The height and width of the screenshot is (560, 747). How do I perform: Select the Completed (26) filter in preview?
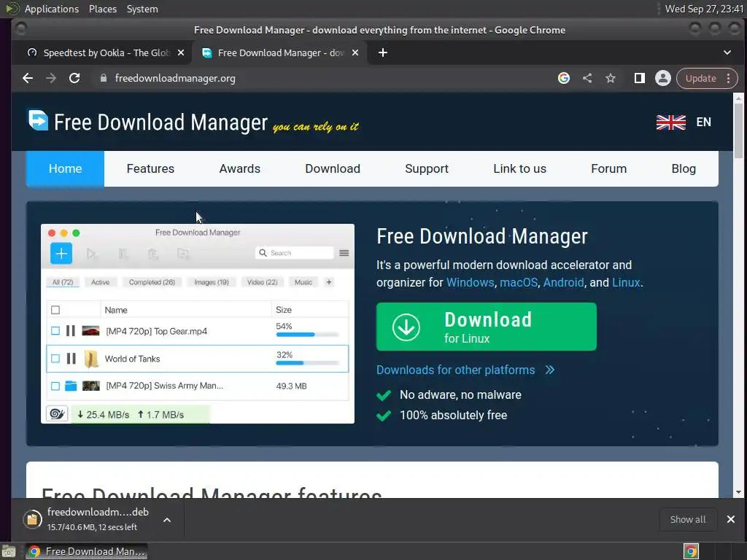(x=152, y=282)
